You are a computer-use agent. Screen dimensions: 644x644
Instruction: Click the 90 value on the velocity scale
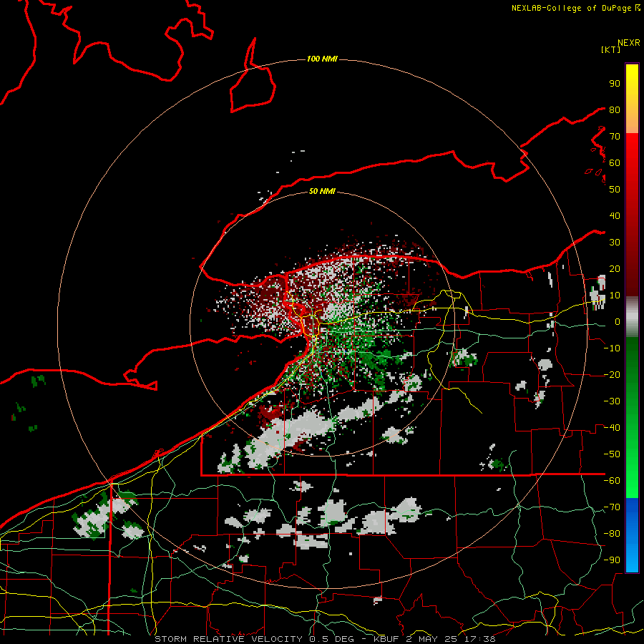615,84
